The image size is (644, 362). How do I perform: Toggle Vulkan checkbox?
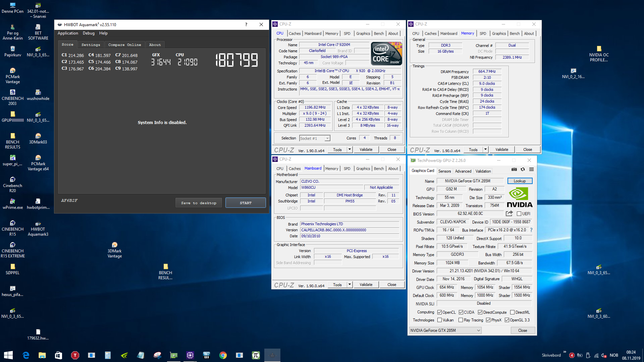[x=439, y=320]
